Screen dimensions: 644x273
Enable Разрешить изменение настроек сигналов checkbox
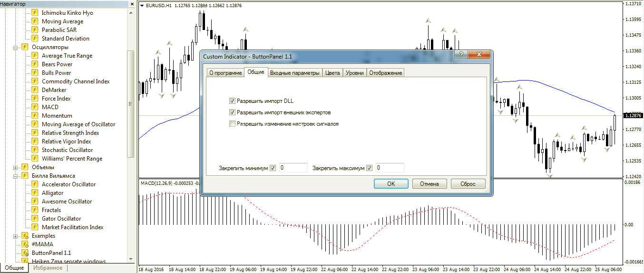(x=232, y=124)
